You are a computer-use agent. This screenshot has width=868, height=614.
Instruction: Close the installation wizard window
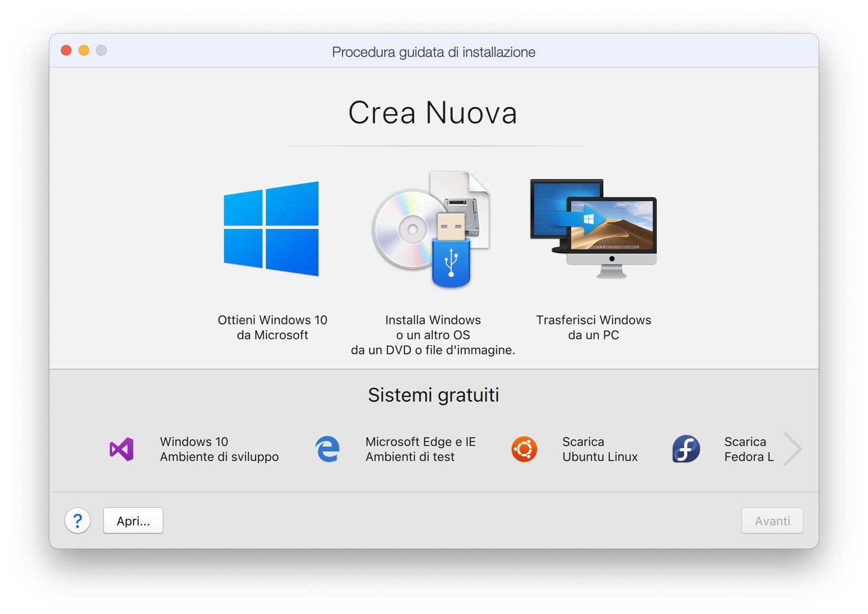pos(66,50)
